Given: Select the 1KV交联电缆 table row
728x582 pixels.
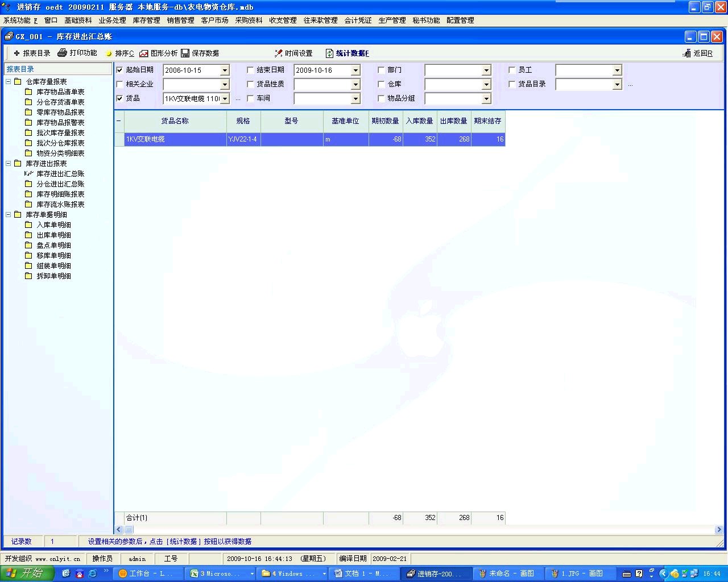Looking at the screenshot, I should 175,139.
